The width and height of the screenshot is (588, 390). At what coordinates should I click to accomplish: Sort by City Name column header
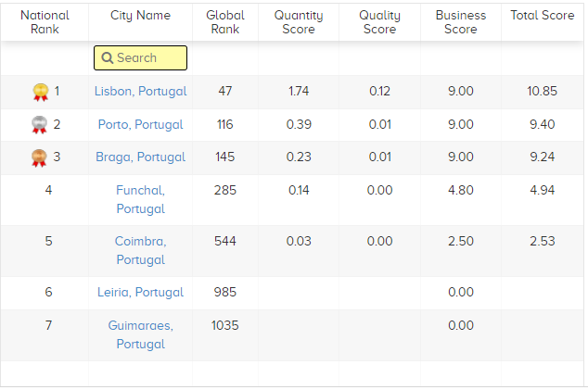coord(140,16)
